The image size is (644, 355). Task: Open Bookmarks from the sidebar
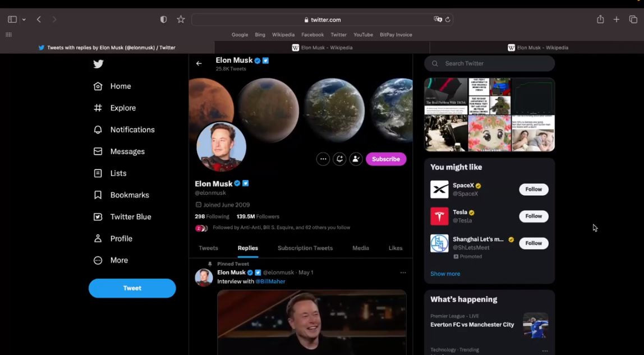tap(121, 195)
